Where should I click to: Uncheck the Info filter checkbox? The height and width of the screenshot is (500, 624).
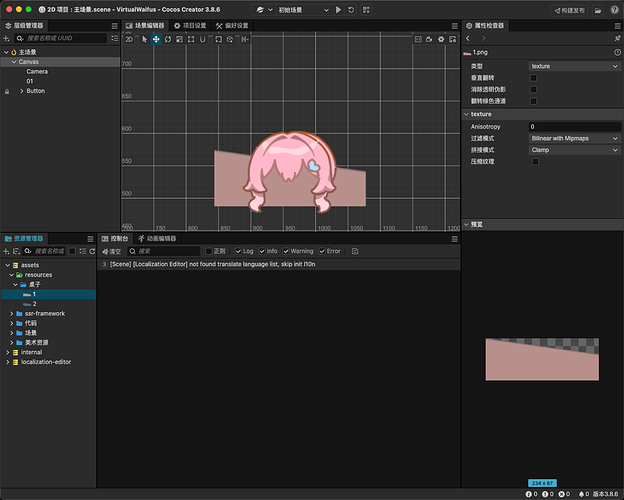pos(262,251)
